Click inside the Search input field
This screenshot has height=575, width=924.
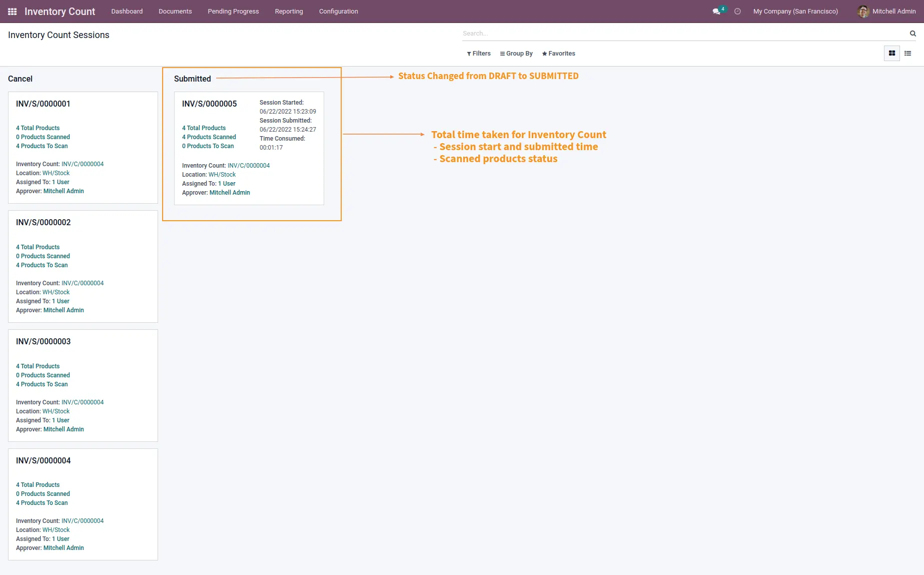tap(684, 34)
